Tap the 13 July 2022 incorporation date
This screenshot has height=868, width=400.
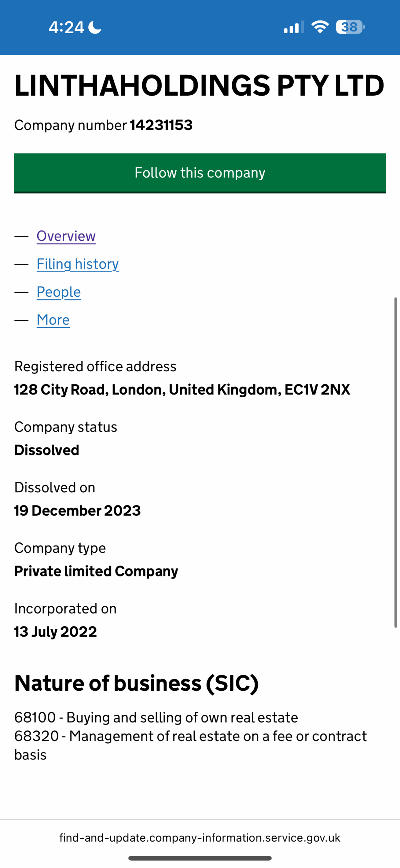56,632
